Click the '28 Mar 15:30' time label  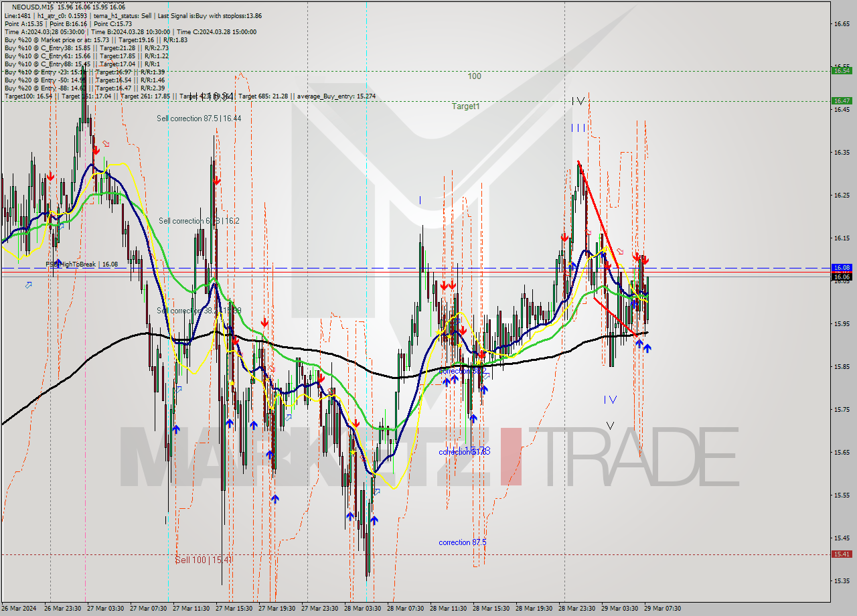coord(491,609)
